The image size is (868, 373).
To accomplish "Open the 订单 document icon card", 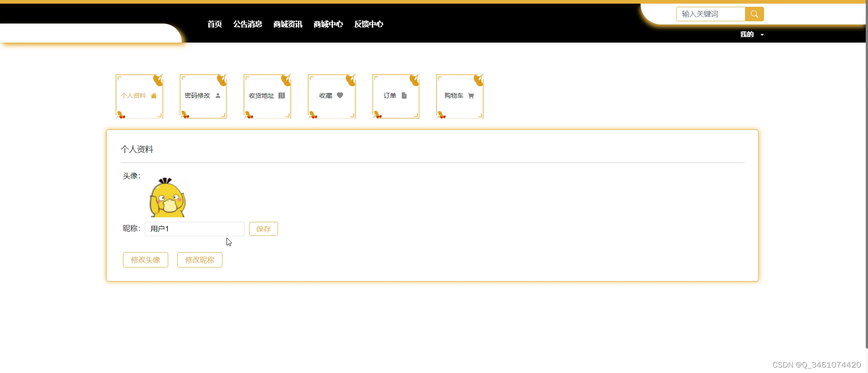I will click(x=396, y=96).
